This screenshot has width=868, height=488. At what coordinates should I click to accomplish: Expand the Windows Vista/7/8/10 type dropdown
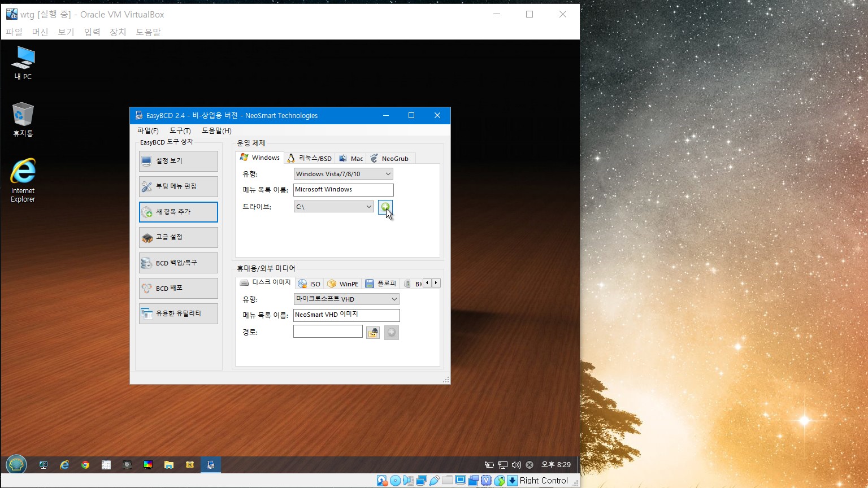[343, 174]
